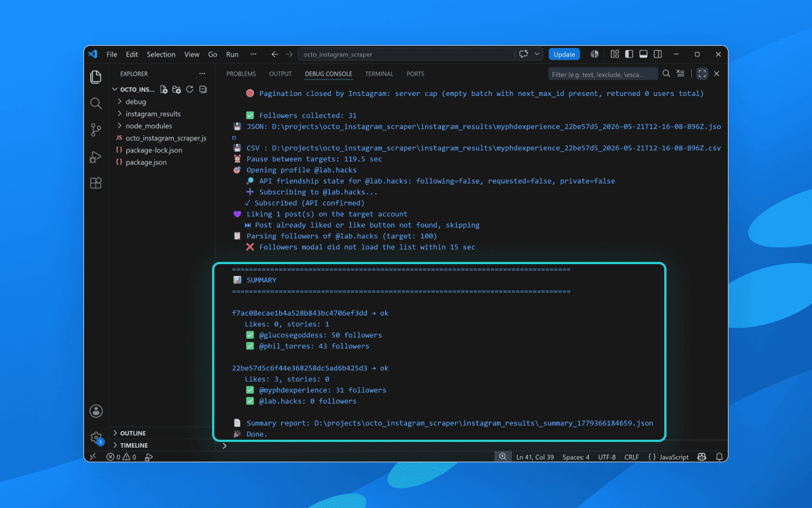
Task: Open the Explorer view in the activity bar
Action: [96, 77]
